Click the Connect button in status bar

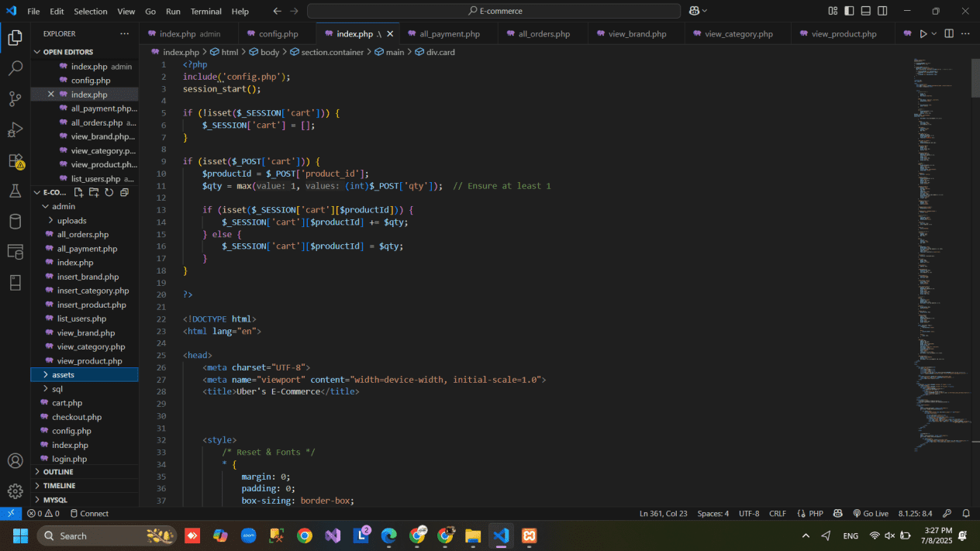coord(89,513)
